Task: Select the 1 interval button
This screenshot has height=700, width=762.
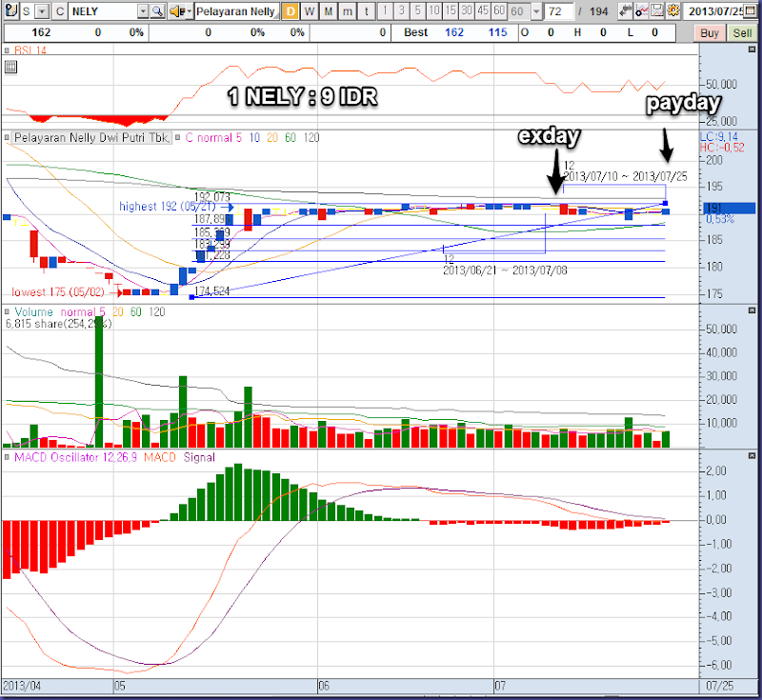Action: pyautogui.click(x=385, y=10)
